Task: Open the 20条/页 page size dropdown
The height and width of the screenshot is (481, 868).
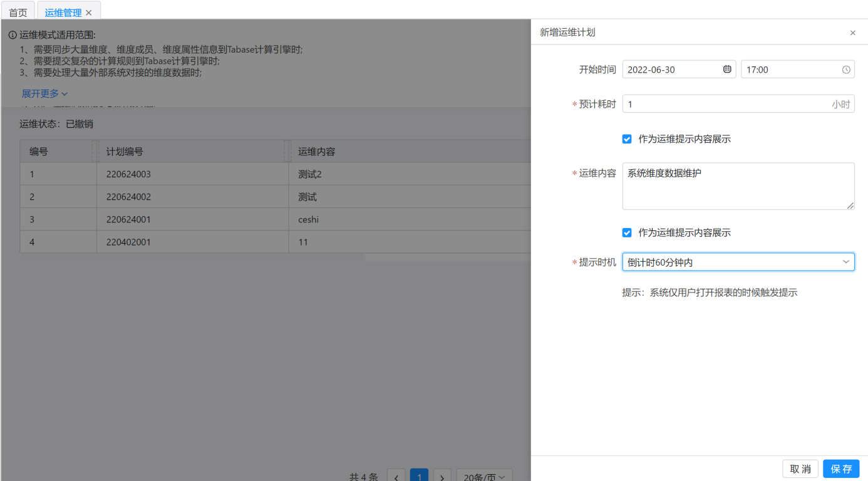Action: coord(484,477)
